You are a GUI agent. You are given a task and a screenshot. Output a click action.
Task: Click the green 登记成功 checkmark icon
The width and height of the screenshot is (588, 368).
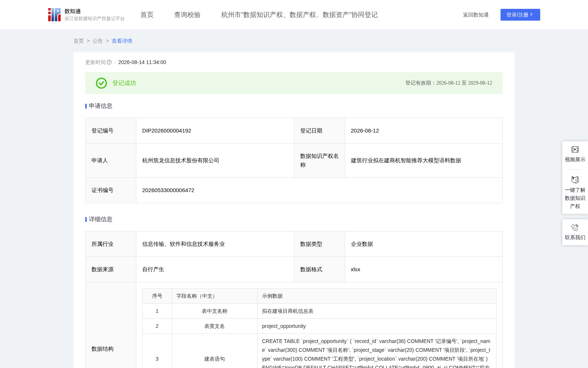[101, 83]
